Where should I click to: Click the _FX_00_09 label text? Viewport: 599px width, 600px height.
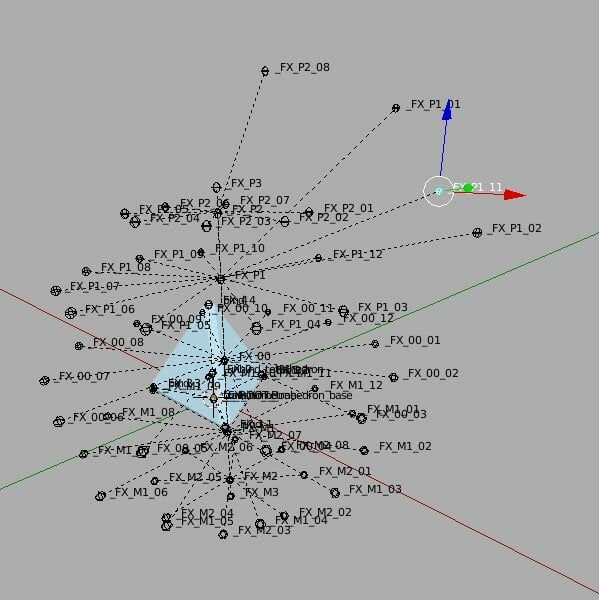[176, 320]
